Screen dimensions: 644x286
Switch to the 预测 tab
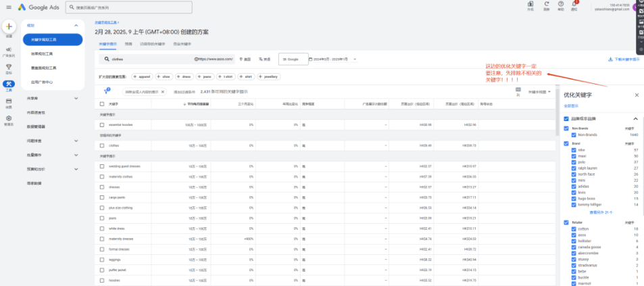pyautogui.click(x=128, y=43)
